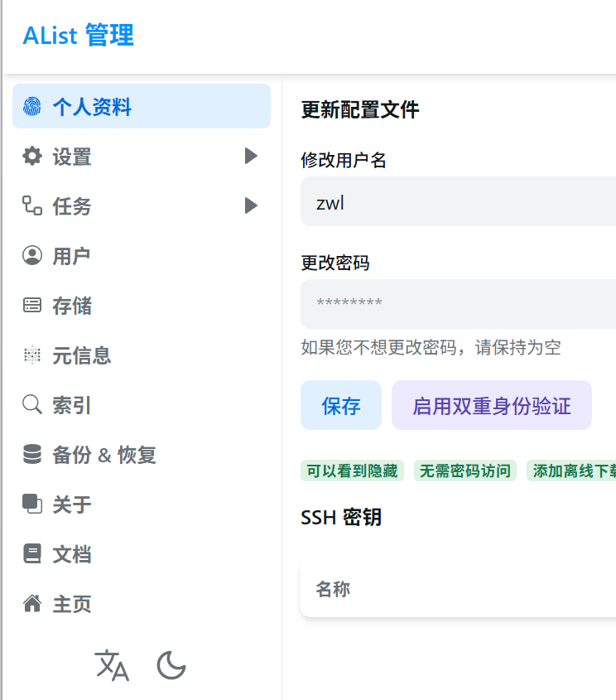Open the 关于 menu item
This screenshot has width=616, height=700.
142,504
